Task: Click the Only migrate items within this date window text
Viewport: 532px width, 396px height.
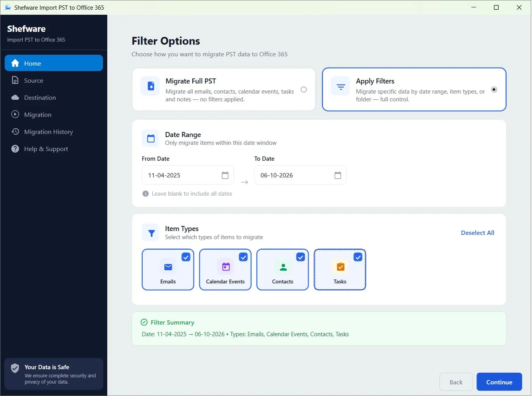Action: (x=221, y=143)
